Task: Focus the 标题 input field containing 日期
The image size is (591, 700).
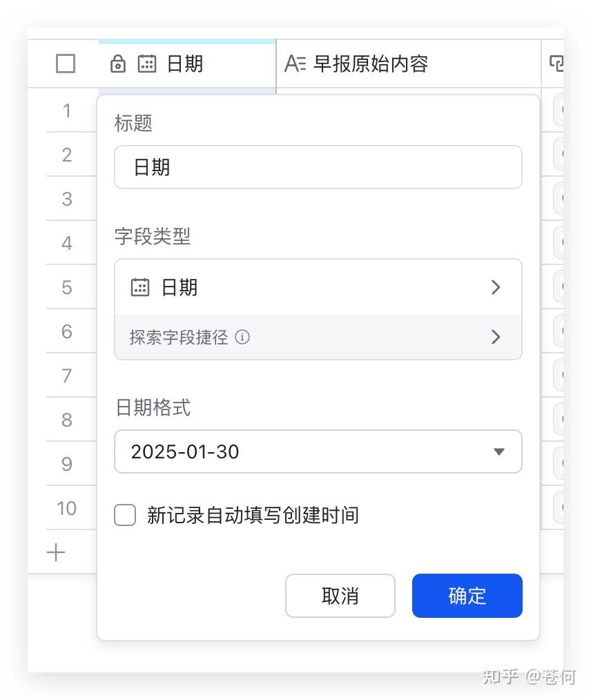Action: [318, 167]
